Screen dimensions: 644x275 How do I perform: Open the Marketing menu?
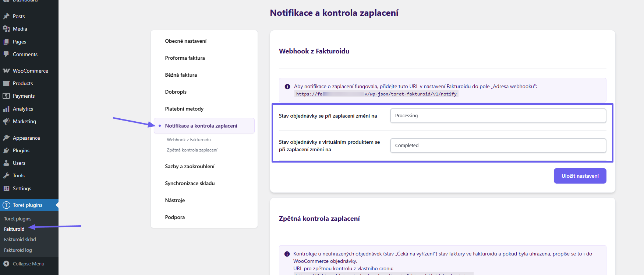29,121
